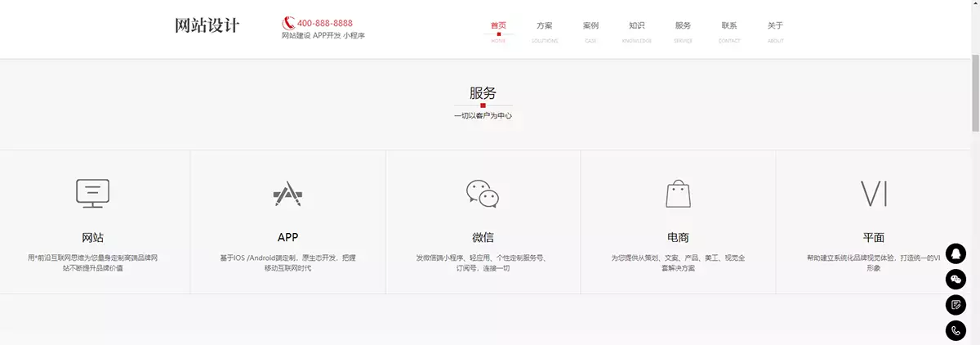This screenshot has width=980, height=345.
Task: Open the APP service heading
Action: tap(287, 238)
